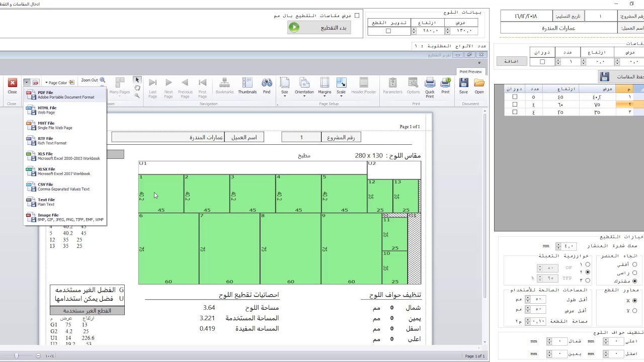Select algorithm option ١ radio button
644x362 pixels.
tap(588, 264)
